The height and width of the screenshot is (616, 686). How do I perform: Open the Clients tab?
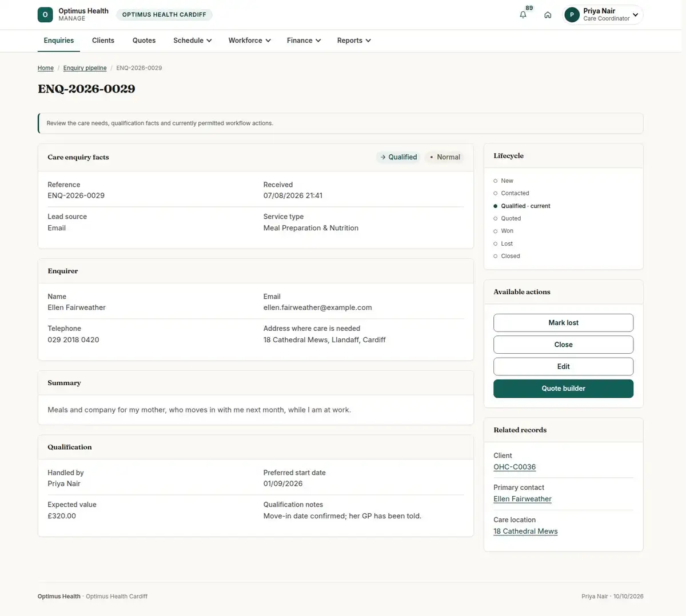coord(103,41)
